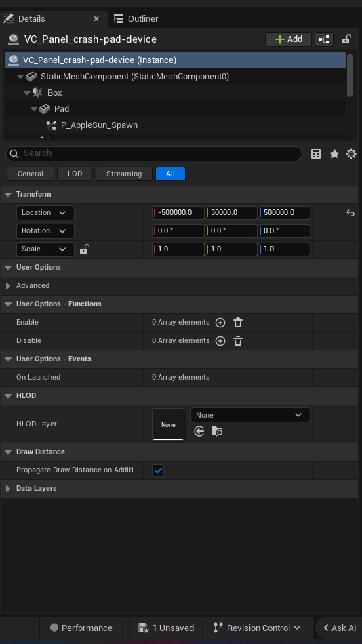Collapse User Options - Functions section
The height and width of the screenshot is (644, 362).
[8, 304]
